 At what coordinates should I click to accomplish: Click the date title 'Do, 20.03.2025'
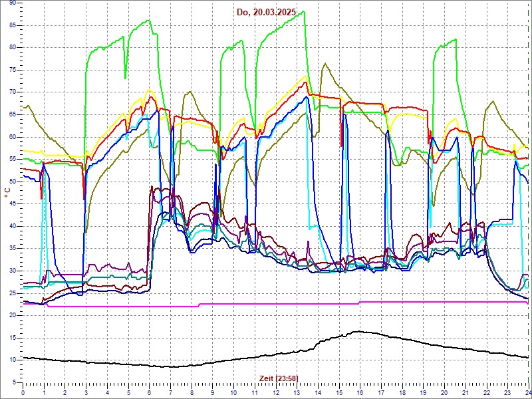pyautogui.click(x=267, y=13)
